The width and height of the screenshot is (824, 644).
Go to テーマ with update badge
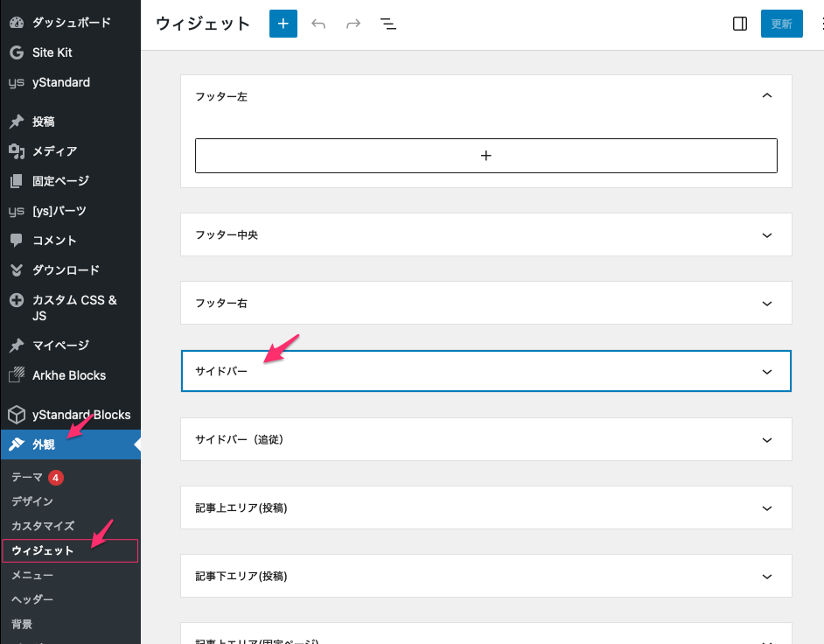click(x=28, y=477)
